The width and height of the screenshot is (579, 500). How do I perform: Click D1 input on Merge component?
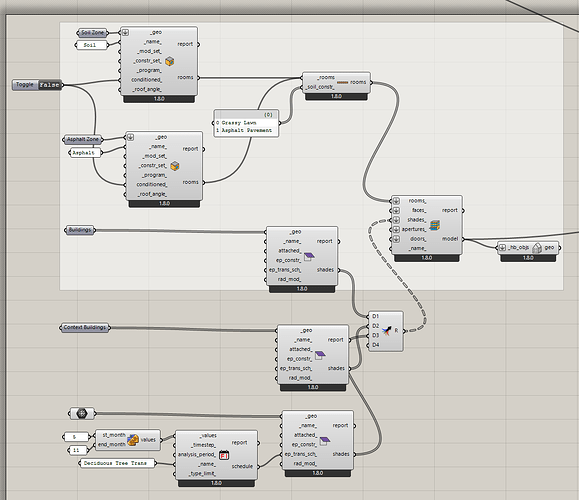(x=376, y=316)
